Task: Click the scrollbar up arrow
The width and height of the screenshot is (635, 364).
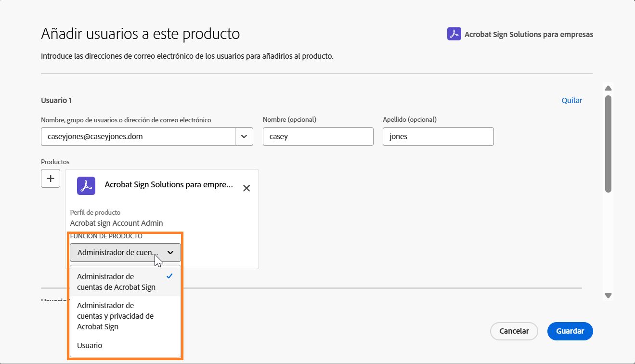Action: [x=608, y=88]
